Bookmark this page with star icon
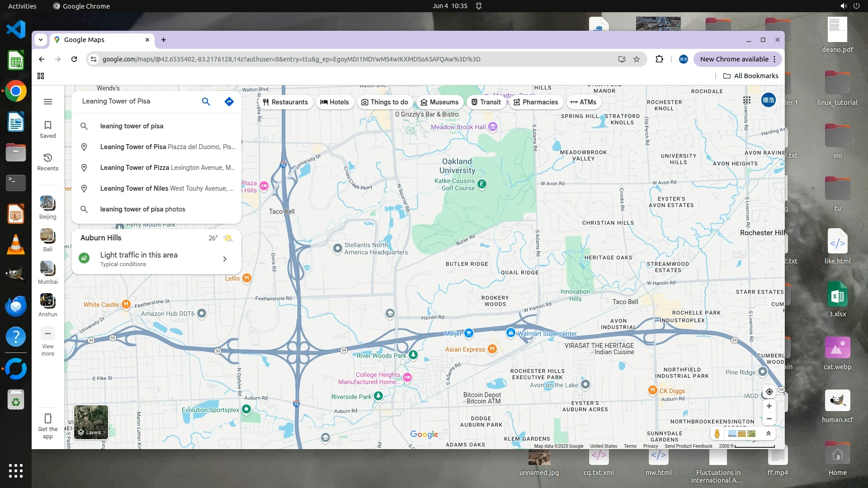 pos(637,59)
